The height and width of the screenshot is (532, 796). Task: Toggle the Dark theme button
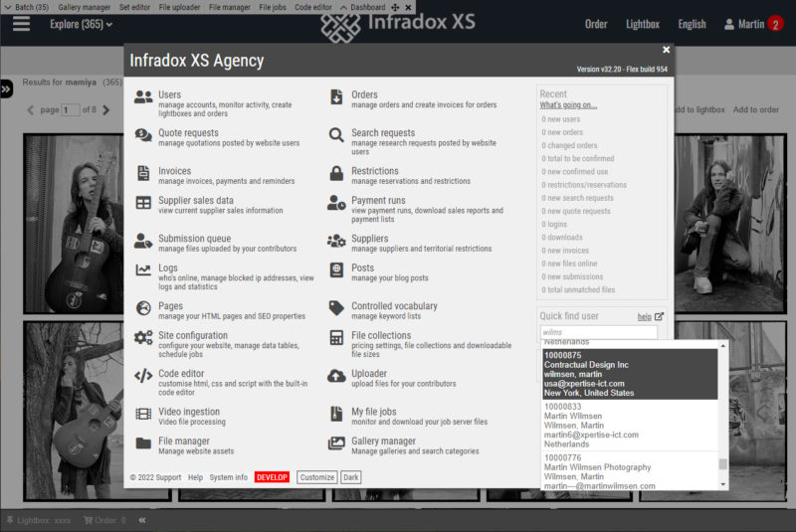tap(351, 477)
